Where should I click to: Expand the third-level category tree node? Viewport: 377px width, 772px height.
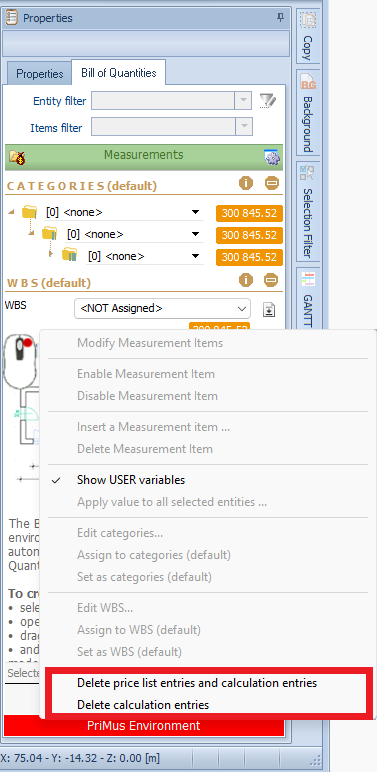coord(51,254)
